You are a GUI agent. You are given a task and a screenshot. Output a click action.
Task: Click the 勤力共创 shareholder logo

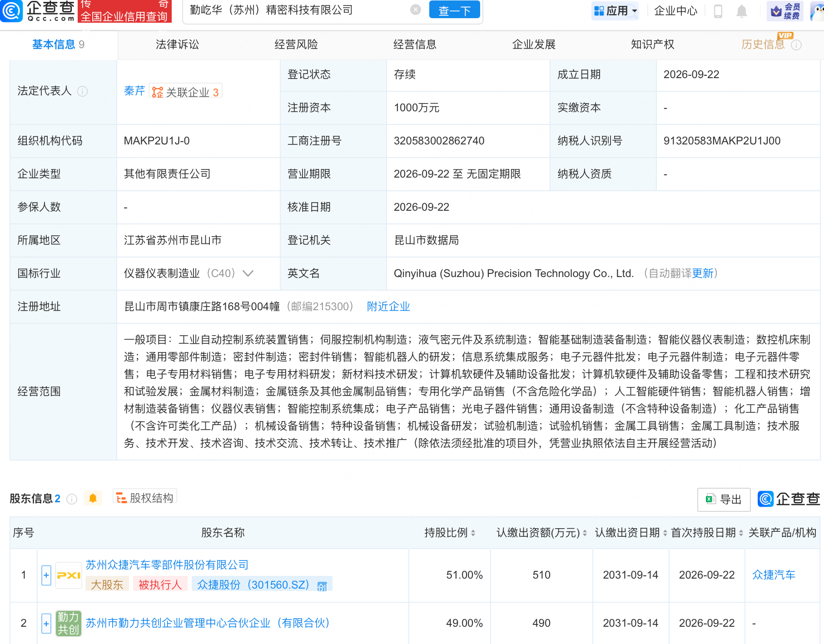click(69, 623)
